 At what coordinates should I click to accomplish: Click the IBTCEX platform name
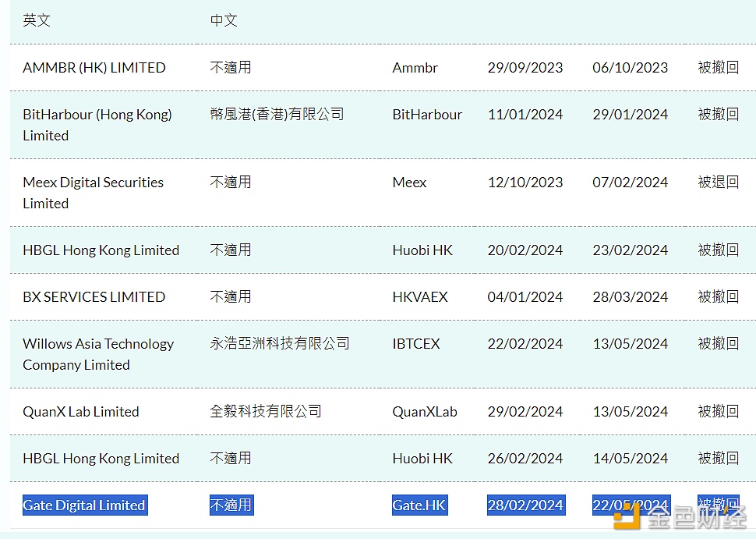pos(416,344)
